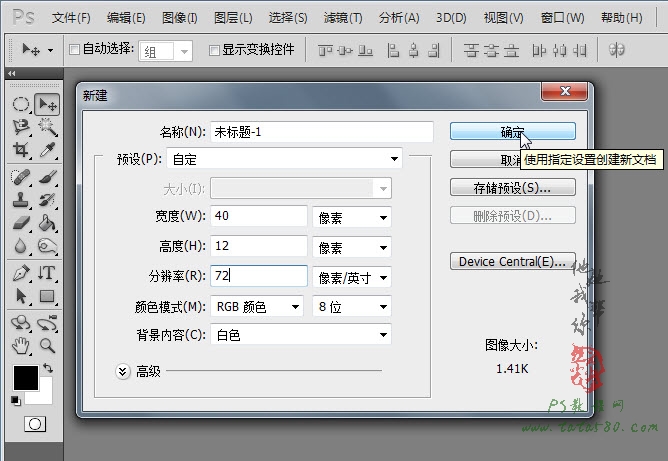668x461 pixels.
Task: Open the RGB 颜色 mode dropdown
Action: [x=257, y=307]
